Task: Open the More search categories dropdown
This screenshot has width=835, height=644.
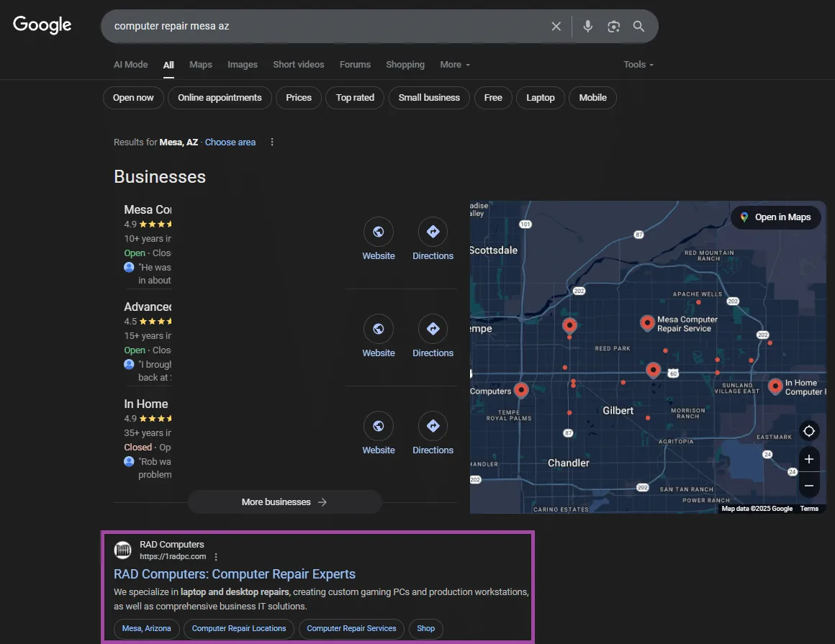Action: coord(455,65)
